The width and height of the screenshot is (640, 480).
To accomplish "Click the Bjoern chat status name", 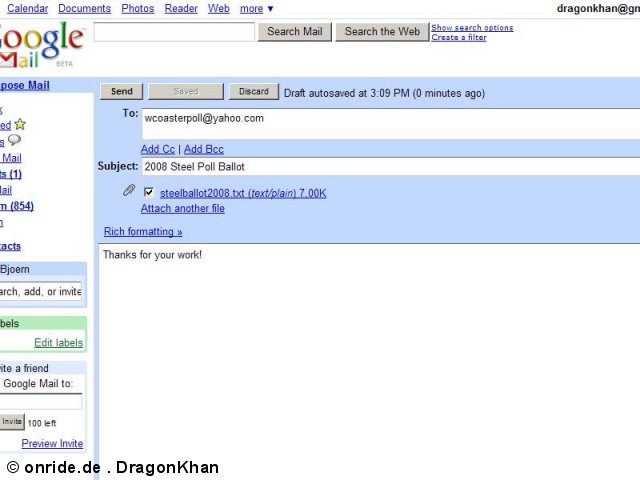I will tap(15, 269).
